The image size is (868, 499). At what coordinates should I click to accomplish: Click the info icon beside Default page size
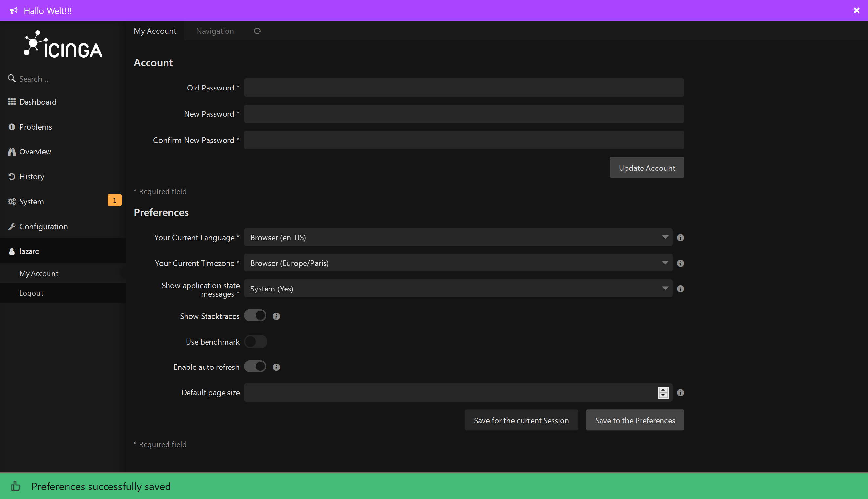tap(680, 393)
